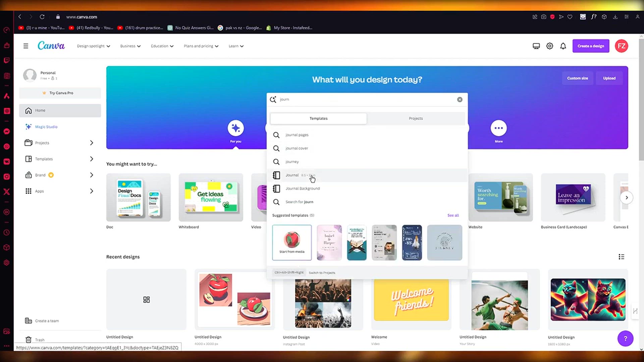Select the Journal Background suggestion
This screenshot has width=644, height=362.
coord(367,188)
